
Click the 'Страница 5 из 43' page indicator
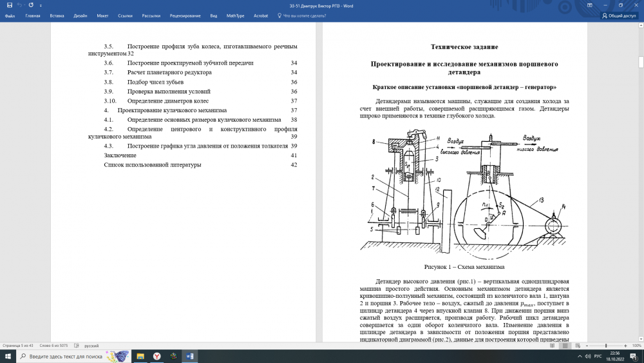[18, 346]
